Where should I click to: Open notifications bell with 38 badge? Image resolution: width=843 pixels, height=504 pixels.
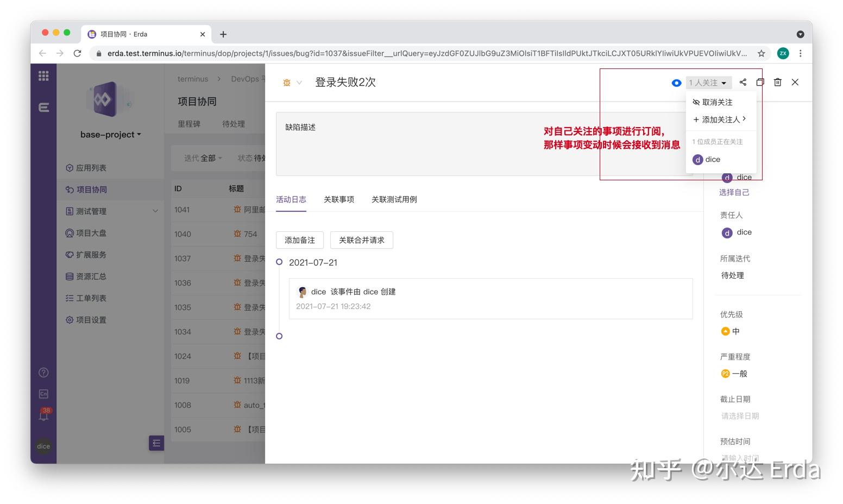[x=43, y=416]
